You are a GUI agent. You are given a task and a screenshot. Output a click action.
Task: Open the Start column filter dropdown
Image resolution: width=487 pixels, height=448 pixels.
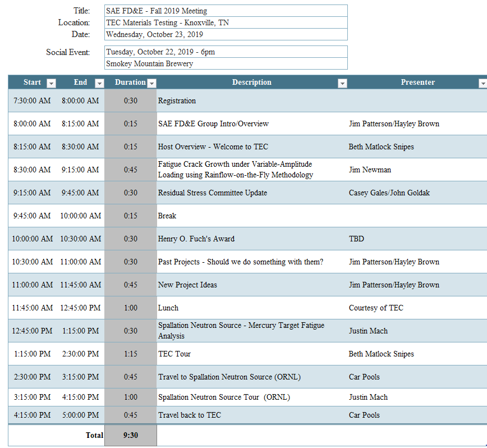tap(51, 83)
